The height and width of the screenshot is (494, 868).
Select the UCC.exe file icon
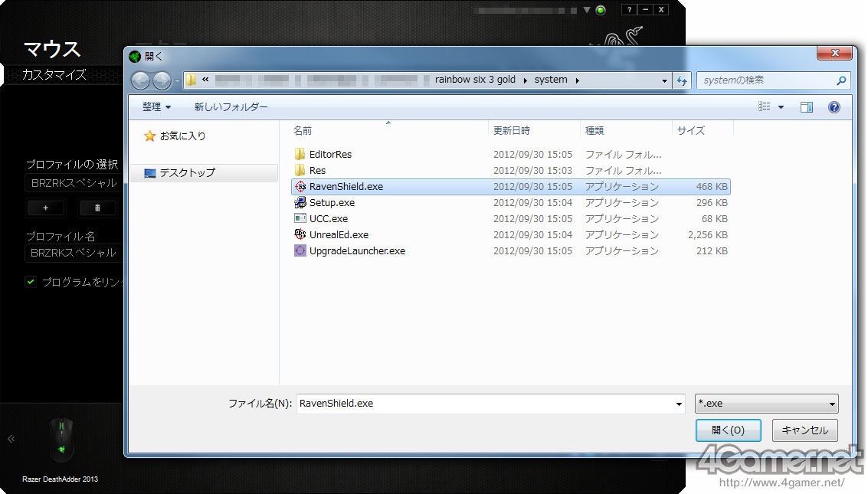pos(300,218)
